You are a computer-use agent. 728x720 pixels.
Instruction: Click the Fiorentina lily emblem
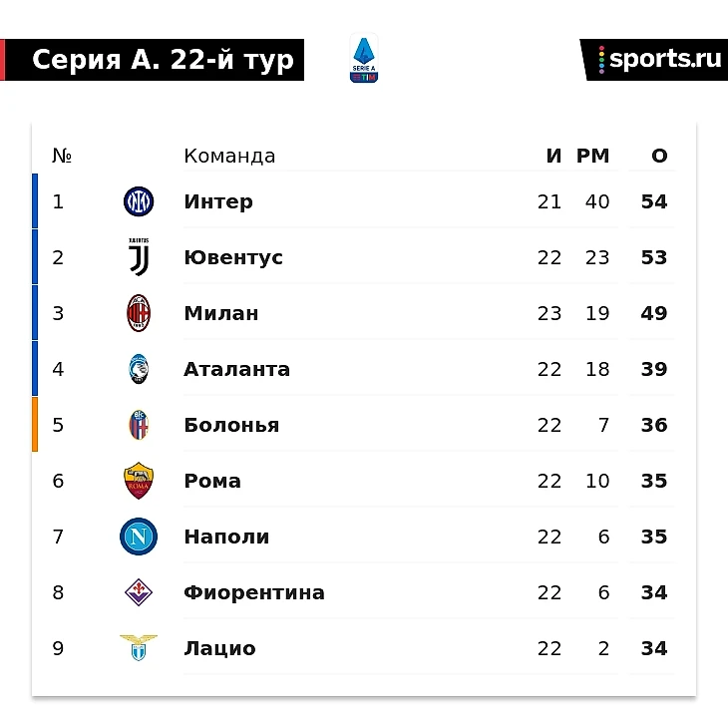[x=139, y=592]
